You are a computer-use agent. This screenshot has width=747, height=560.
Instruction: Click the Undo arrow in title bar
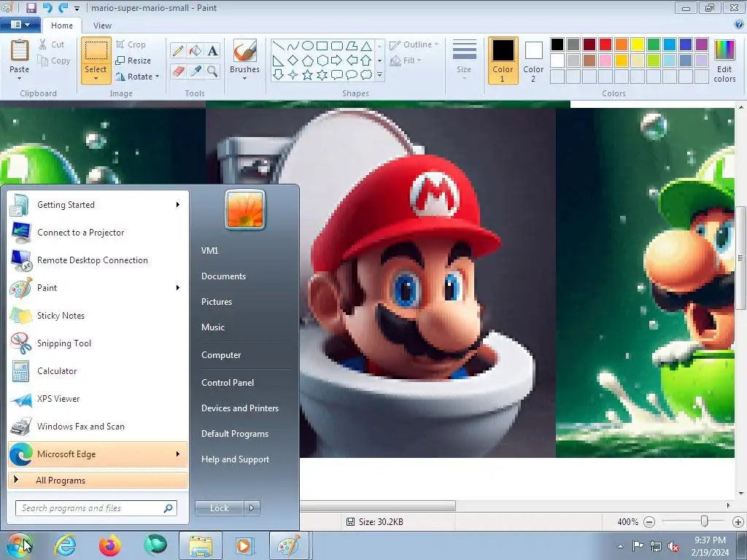47,7
